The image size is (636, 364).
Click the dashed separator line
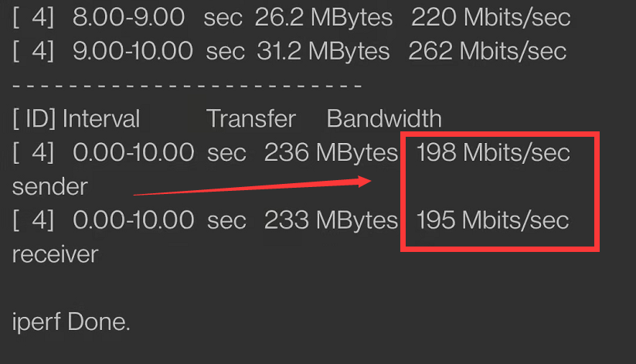coord(187,85)
